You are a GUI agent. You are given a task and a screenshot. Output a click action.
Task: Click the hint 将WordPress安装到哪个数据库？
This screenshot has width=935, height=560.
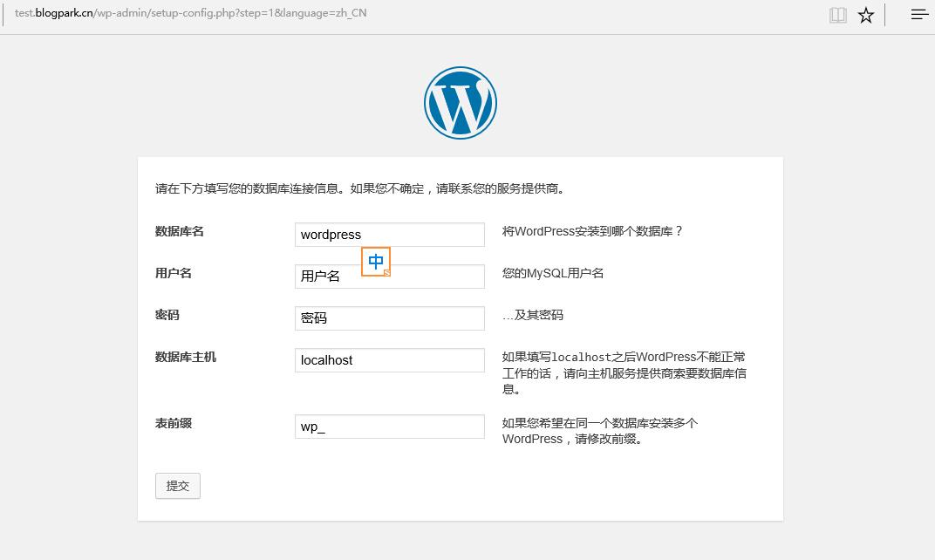[x=592, y=231]
